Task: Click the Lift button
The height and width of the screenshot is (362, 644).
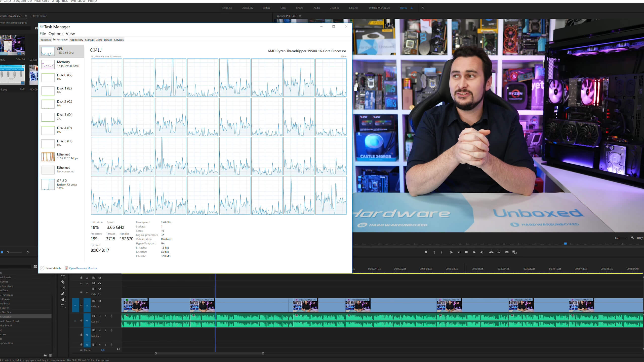Action: tap(491, 252)
